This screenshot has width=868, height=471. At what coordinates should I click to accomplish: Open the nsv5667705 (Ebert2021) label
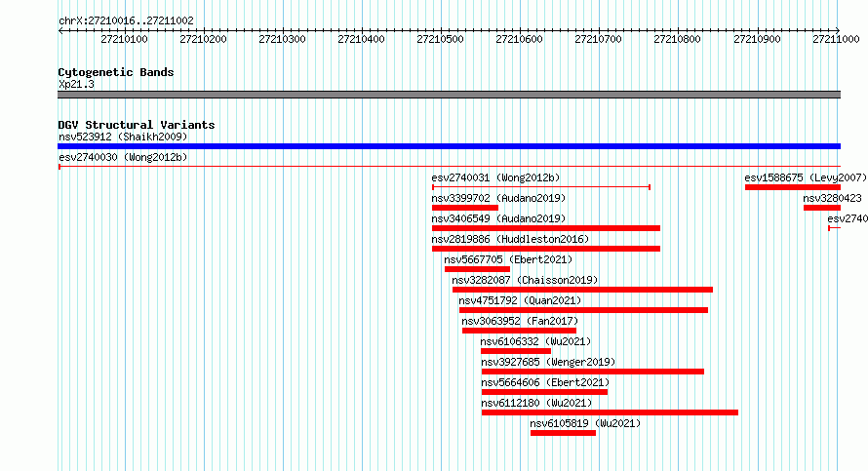pyautogui.click(x=508, y=259)
